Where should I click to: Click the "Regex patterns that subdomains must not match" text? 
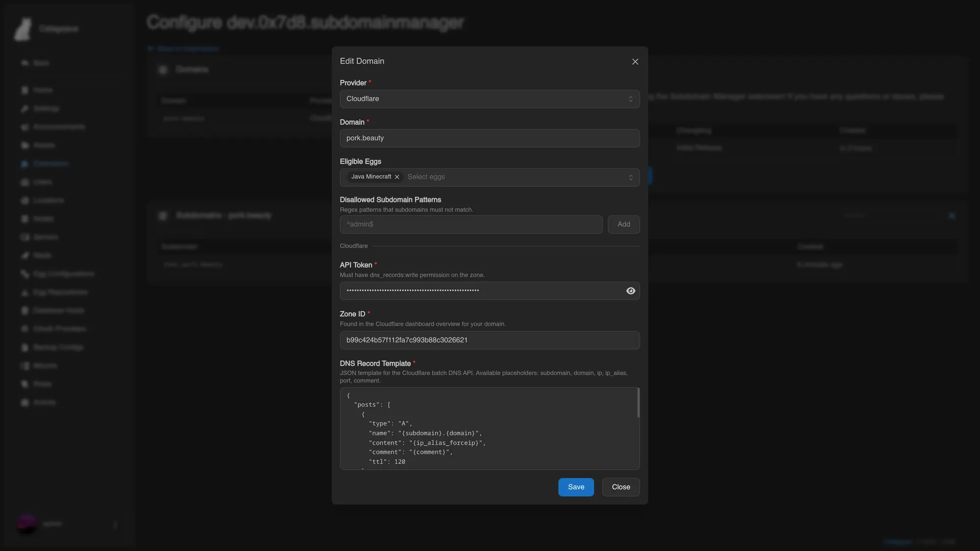point(406,210)
